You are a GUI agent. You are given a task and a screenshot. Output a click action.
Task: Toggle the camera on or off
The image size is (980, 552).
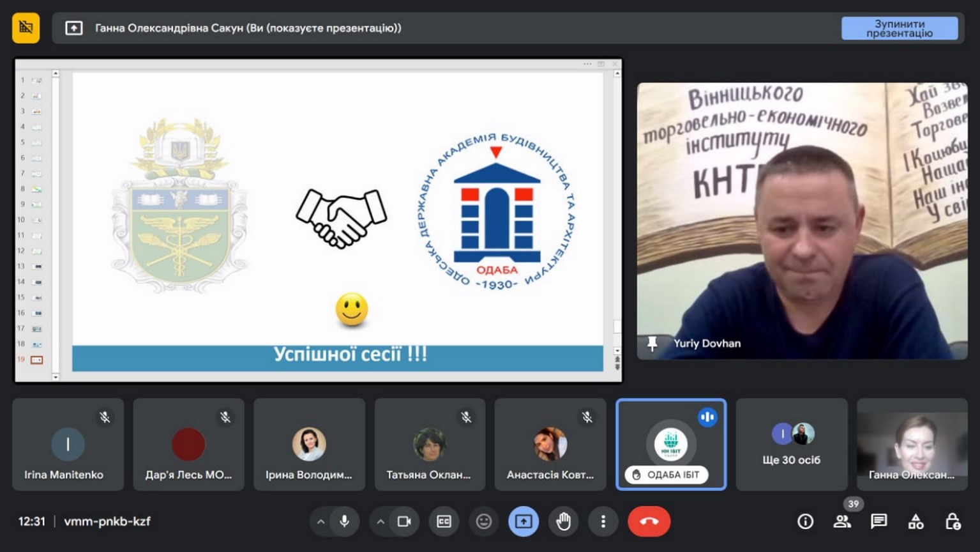coord(404,521)
